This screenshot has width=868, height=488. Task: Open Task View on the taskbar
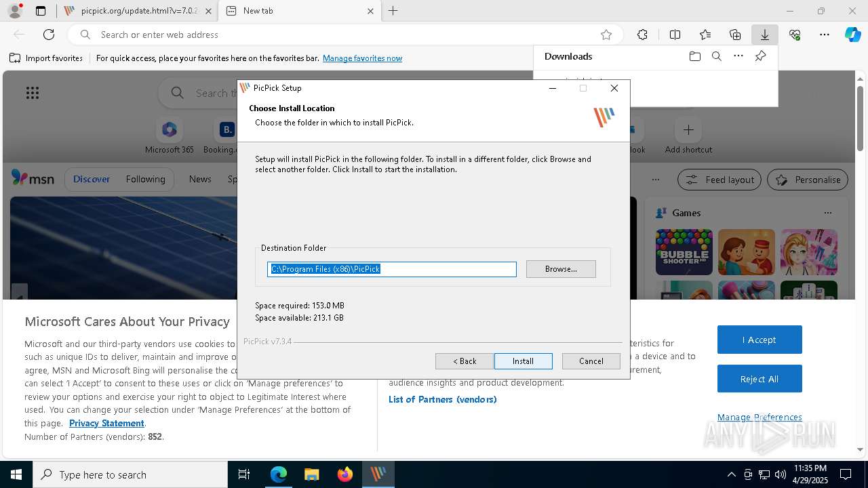(x=244, y=474)
